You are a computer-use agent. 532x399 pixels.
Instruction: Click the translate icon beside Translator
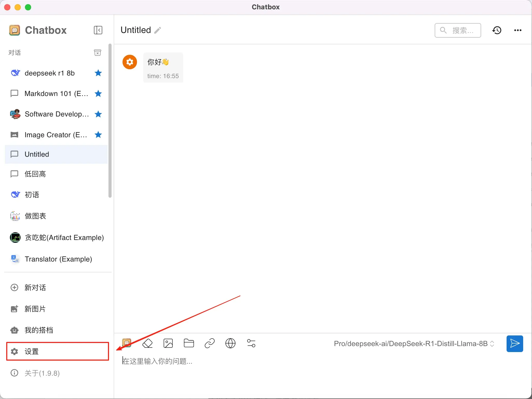[x=15, y=259]
